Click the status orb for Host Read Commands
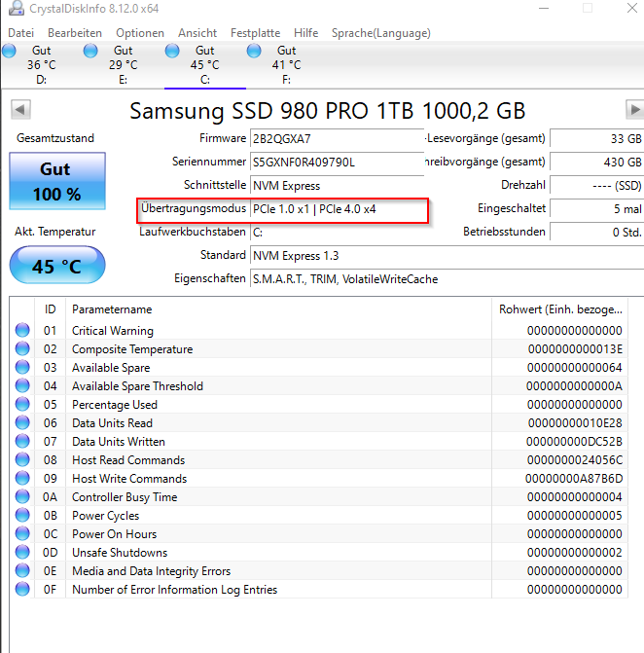The image size is (644, 653). pos(22,459)
